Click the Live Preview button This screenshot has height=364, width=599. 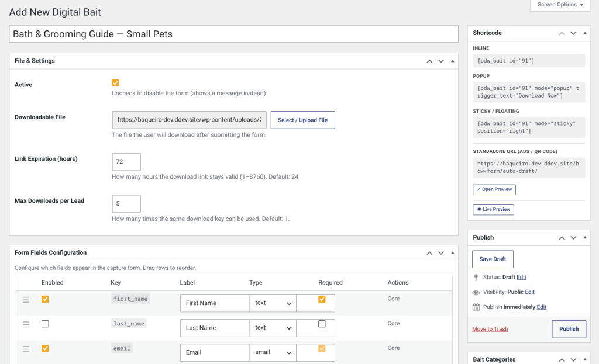(x=494, y=210)
